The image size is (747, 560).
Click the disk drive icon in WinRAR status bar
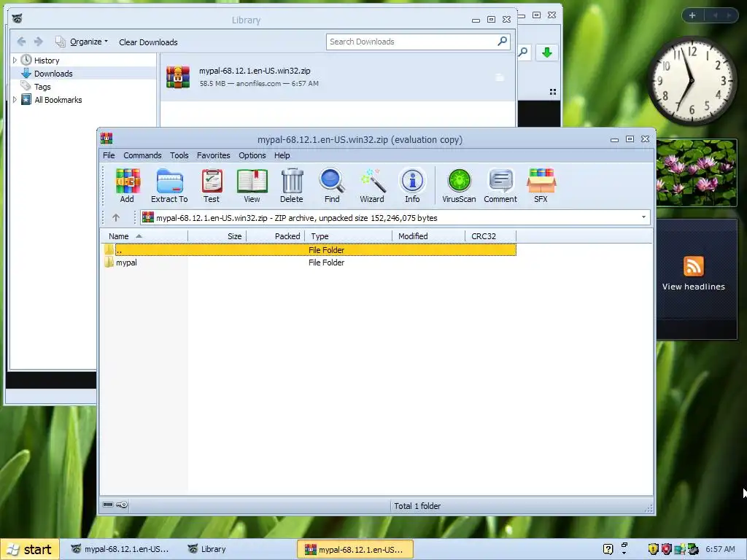(x=108, y=505)
